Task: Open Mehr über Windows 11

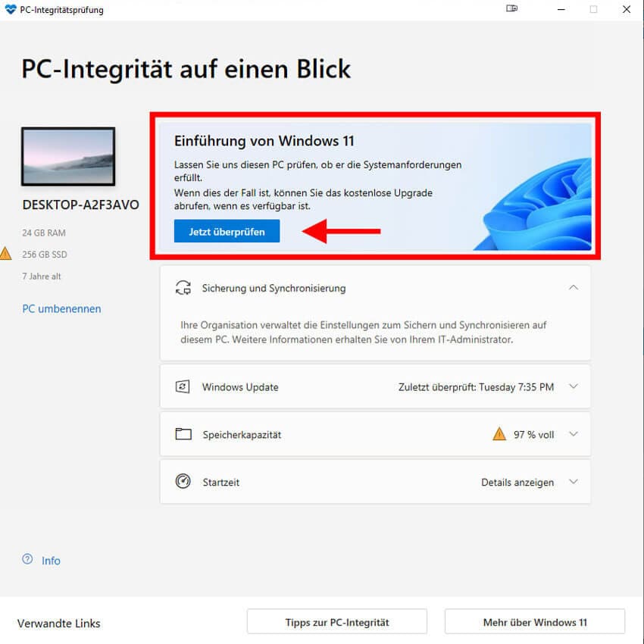Action: click(535, 622)
